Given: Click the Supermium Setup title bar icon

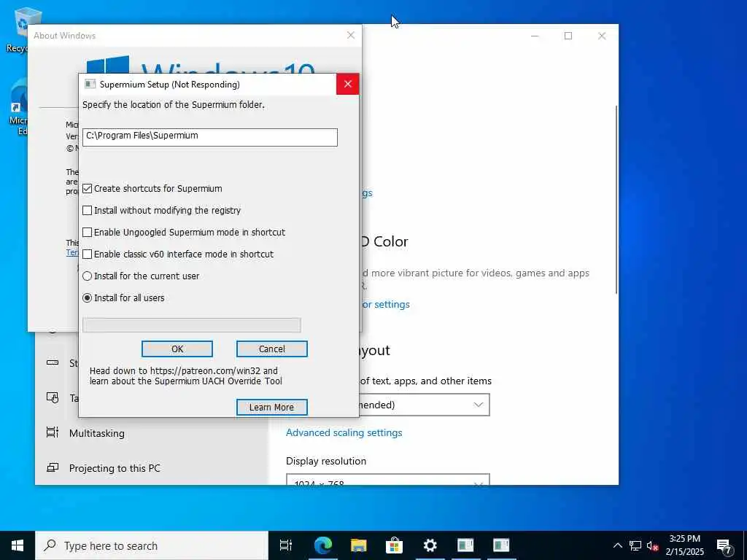Looking at the screenshot, I should click(x=90, y=85).
